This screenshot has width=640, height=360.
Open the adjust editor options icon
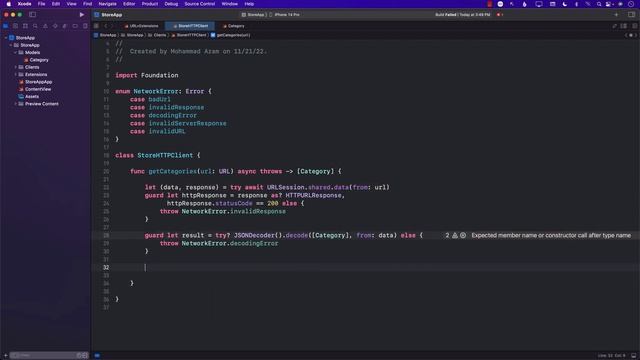point(624,26)
